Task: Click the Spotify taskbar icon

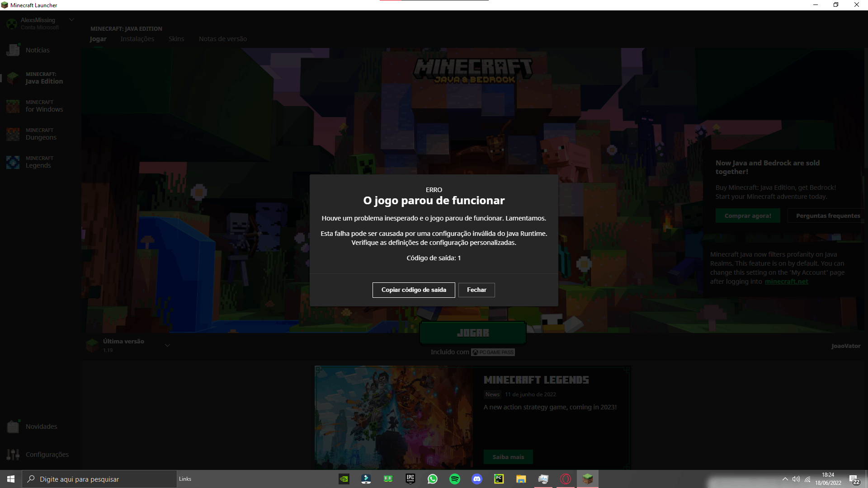Action: click(455, 479)
